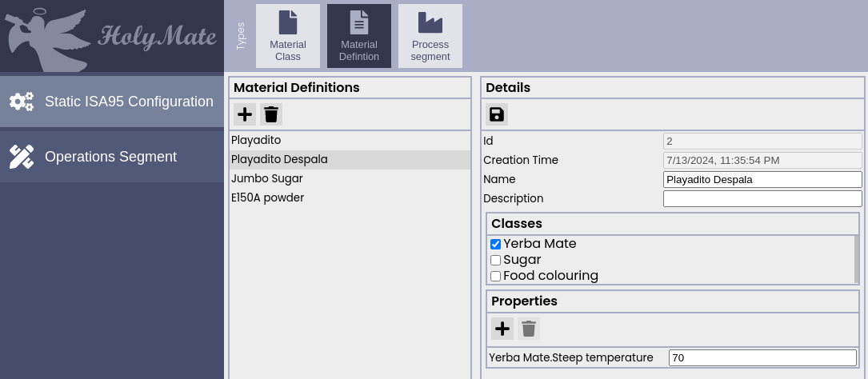The height and width of the screenshot is (379, 868).
Task: Go to Operations Segment section
Action: [x=112, y=157]
